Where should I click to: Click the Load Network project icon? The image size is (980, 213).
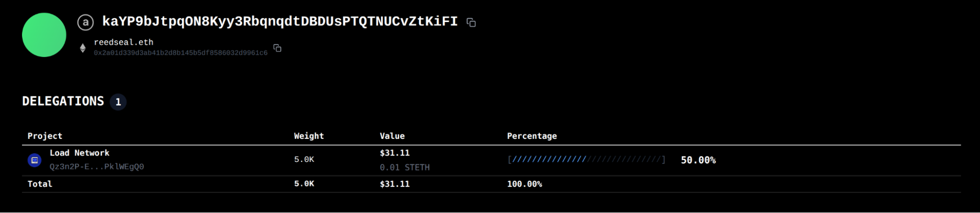(x=34, y=160)
